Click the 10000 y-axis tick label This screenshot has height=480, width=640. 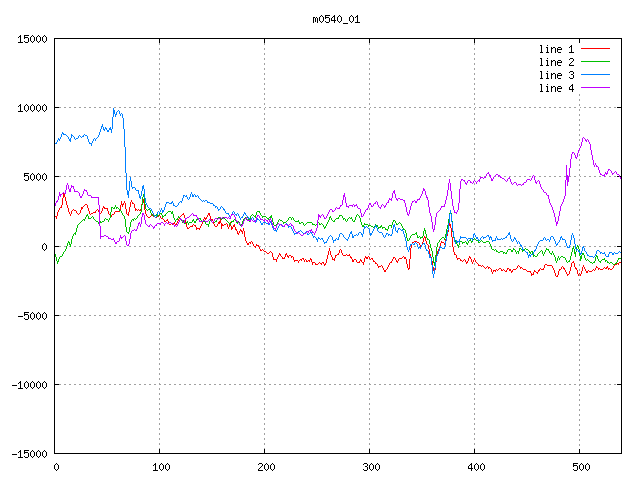32,108
